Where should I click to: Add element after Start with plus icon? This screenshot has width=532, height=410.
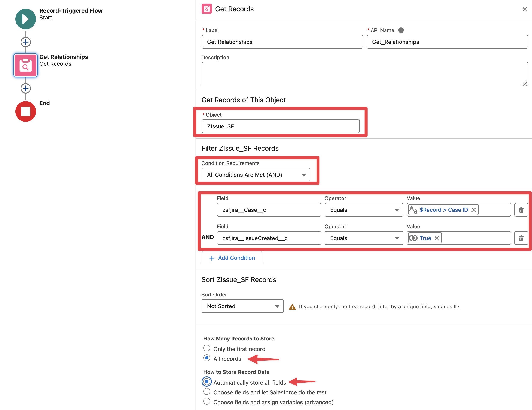coord(26,42)
